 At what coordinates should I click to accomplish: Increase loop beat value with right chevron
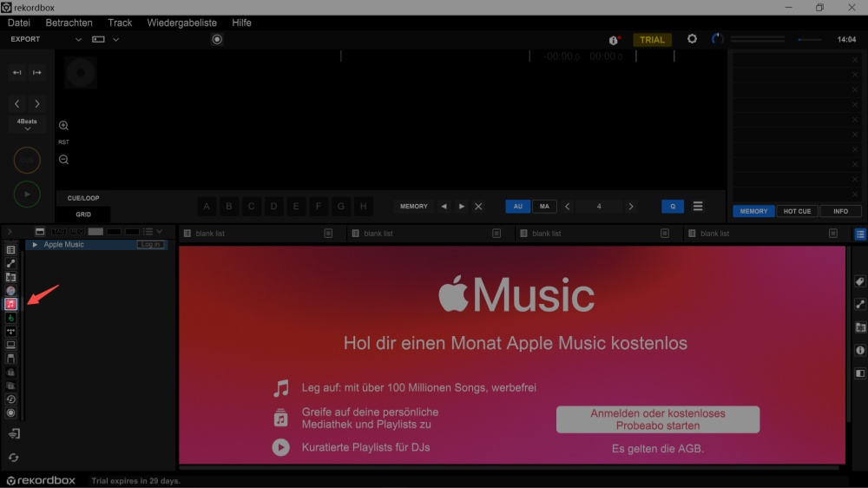point(630,206)
